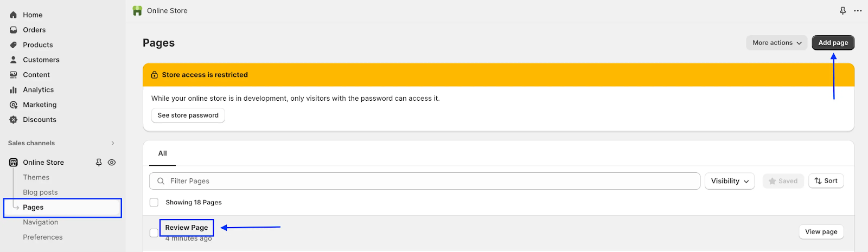The width and height of the screenshot is (868, 252).
Task: Open the More actions dropdown
Action: 776,43
